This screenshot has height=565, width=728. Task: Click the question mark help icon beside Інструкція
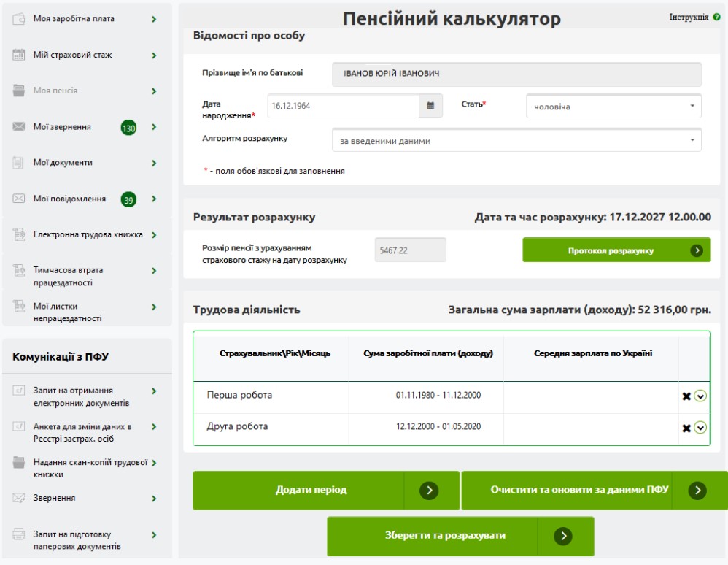tap(718, 18)
